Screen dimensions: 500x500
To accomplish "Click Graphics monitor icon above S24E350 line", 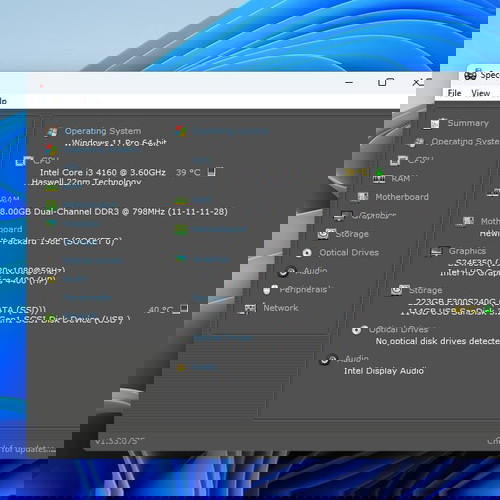I will (437, 251).
